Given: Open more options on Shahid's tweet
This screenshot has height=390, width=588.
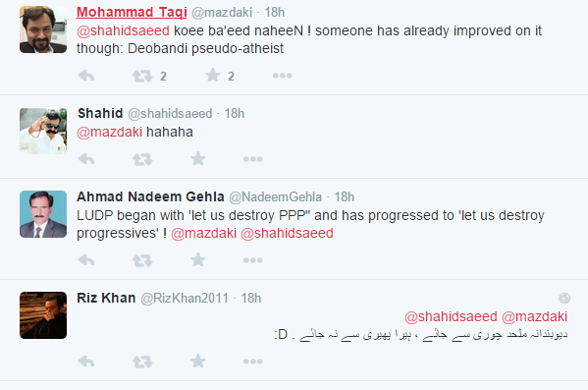Looking at the screenshot, I should pos(252,159).
